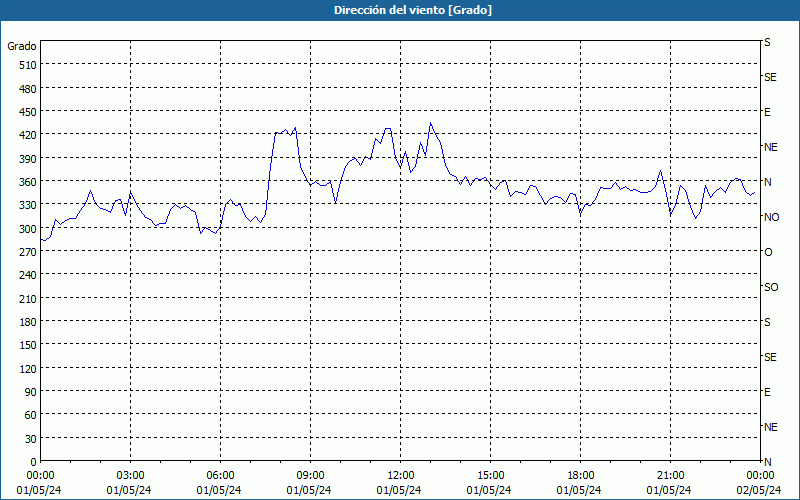The height and width of the screenshot is (500, 800).
Task: Click the chart title "Dirección del viento [Grado]"
Action: pyautogui.click(x=413, y=10)
